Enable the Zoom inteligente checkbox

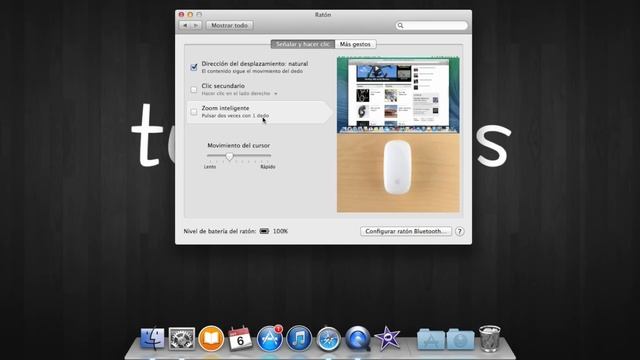pyautogui.click(x=194, y=111)
